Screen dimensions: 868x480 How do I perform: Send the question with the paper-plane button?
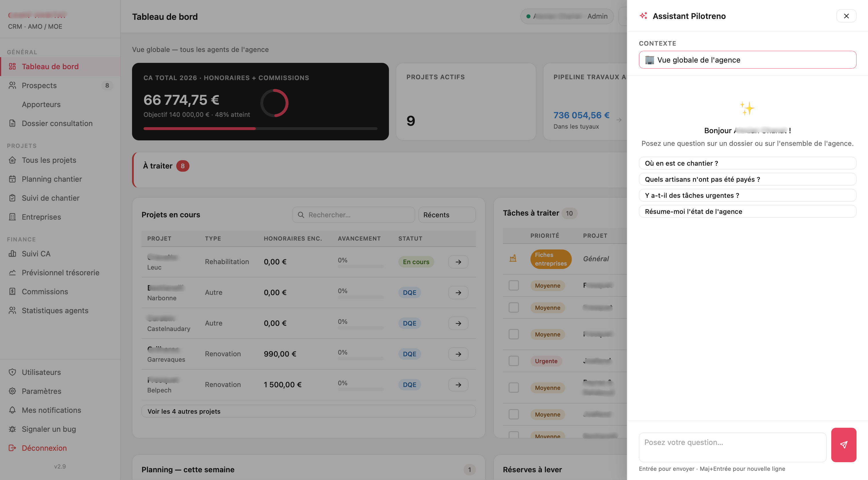[843, 445]
